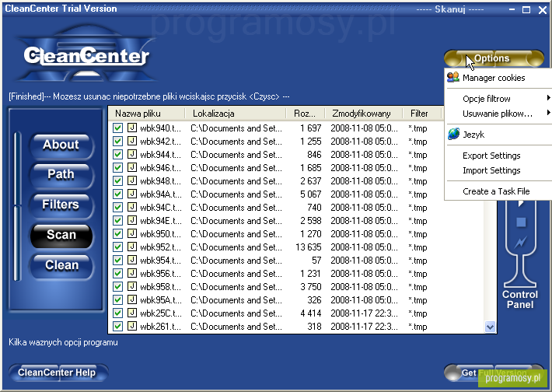Screen dimensions: 552x392
Task: Click size value 13 635
Action: point(308,247)
